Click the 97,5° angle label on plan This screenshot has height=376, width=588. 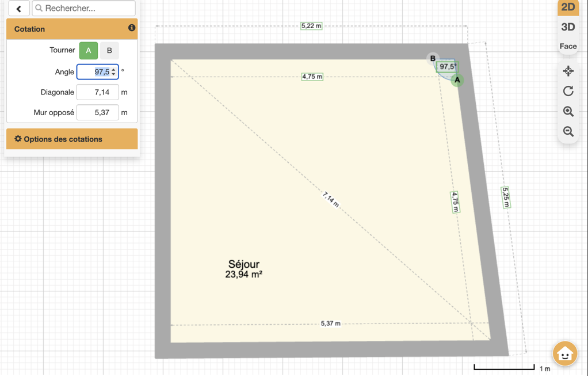click(448, 67)
